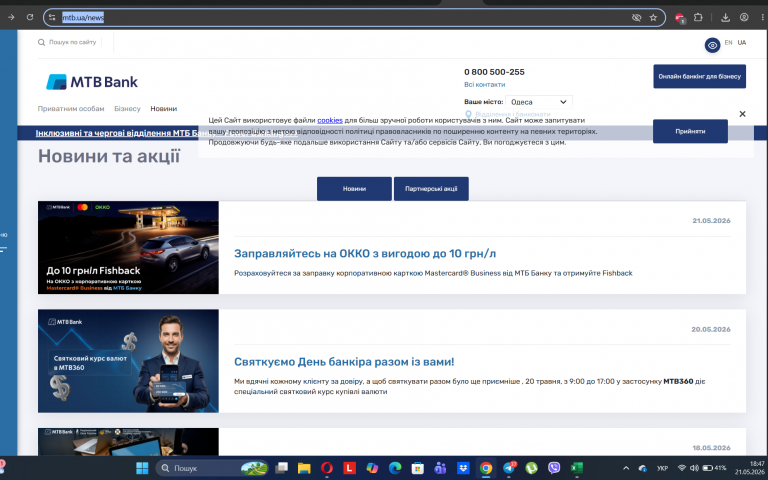Open the red extension icon in toolbar
The height and width of the screenshot is (480, 768).
[679, 18]
